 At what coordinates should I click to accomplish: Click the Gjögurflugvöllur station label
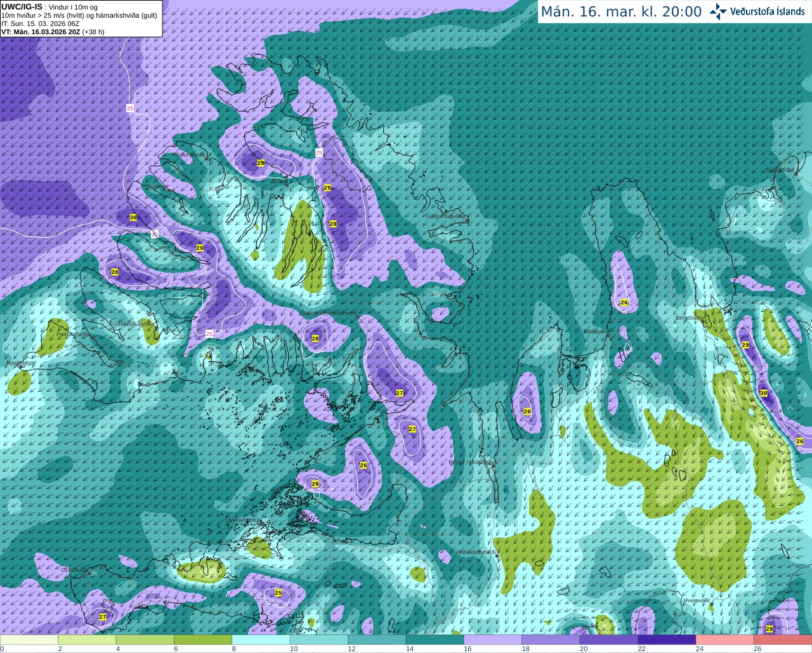tap(447, 216)
